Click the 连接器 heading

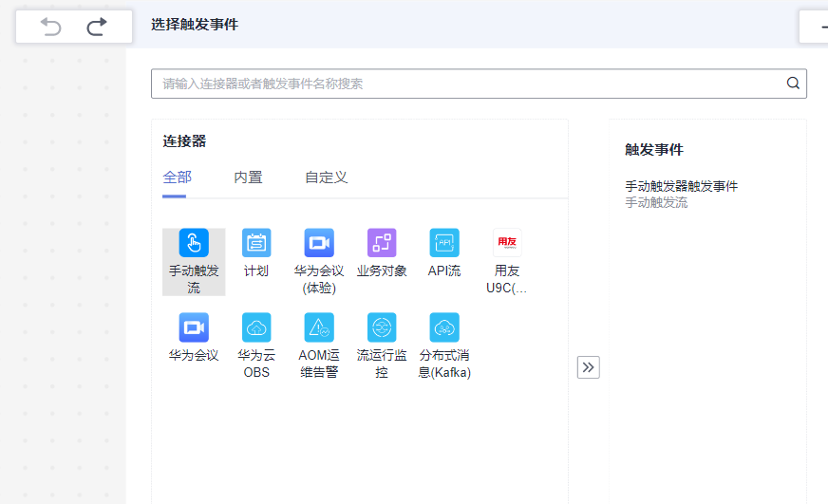(184, 140)
